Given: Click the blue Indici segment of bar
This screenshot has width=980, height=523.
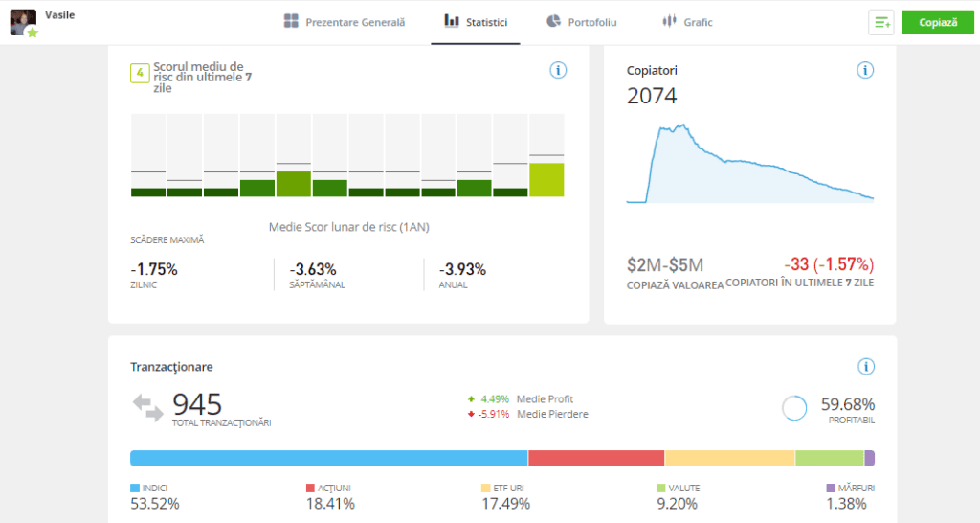Looking at the screenshot, I should (x=328, y=458).
